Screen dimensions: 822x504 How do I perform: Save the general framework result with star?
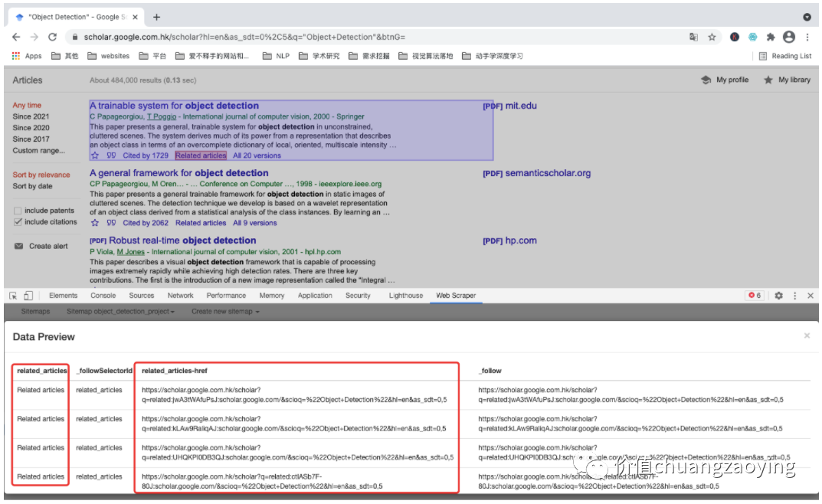point(95,223)
